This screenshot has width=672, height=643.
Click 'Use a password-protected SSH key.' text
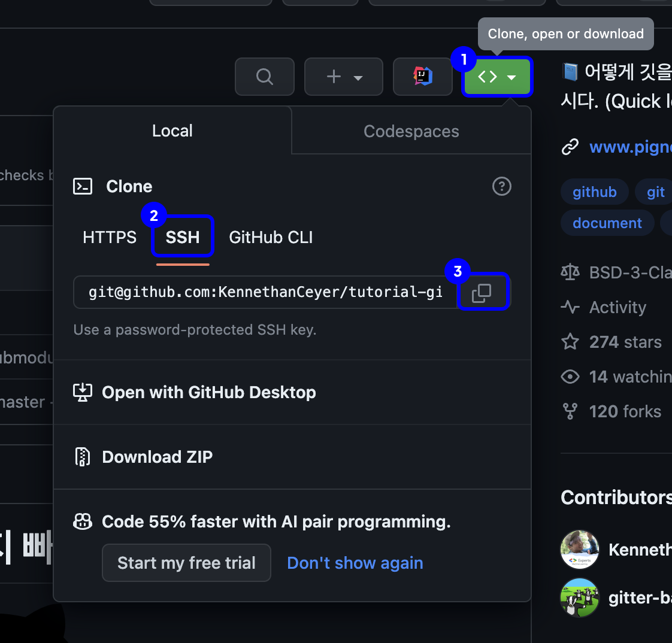pos(195,330)
